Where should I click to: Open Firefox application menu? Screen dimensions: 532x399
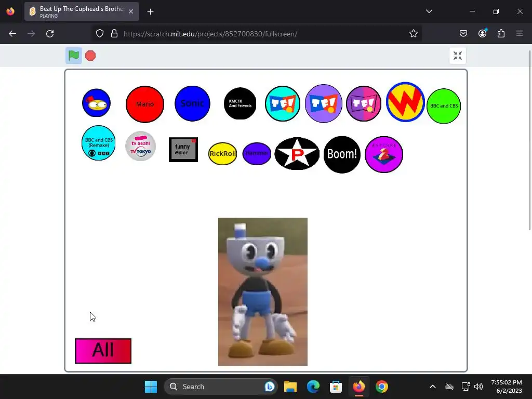coord(520,33)
